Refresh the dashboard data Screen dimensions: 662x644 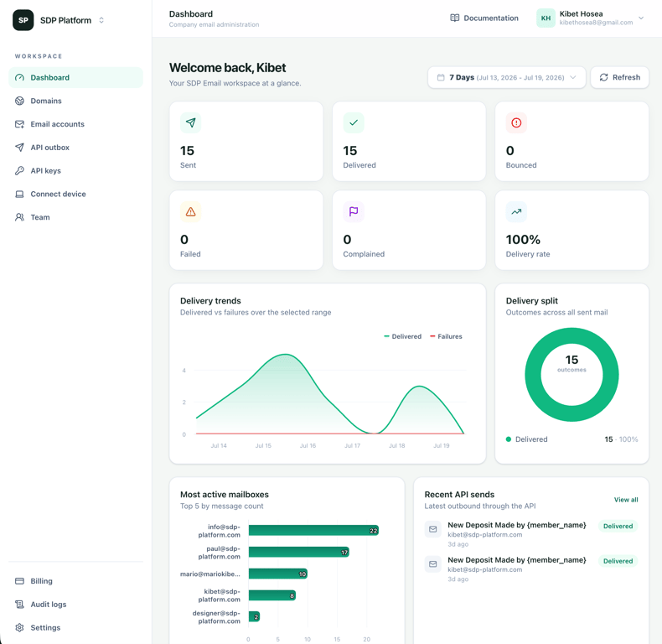coord(619,77)
